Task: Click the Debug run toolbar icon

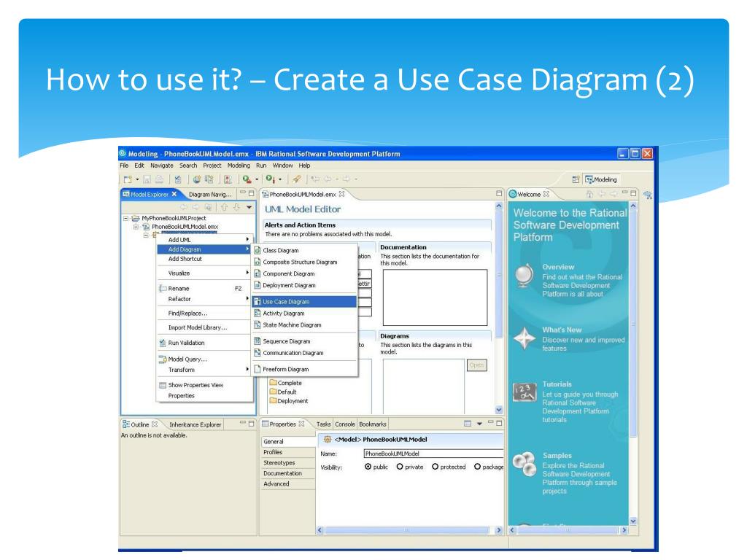Action: click(x=247, y=179)
